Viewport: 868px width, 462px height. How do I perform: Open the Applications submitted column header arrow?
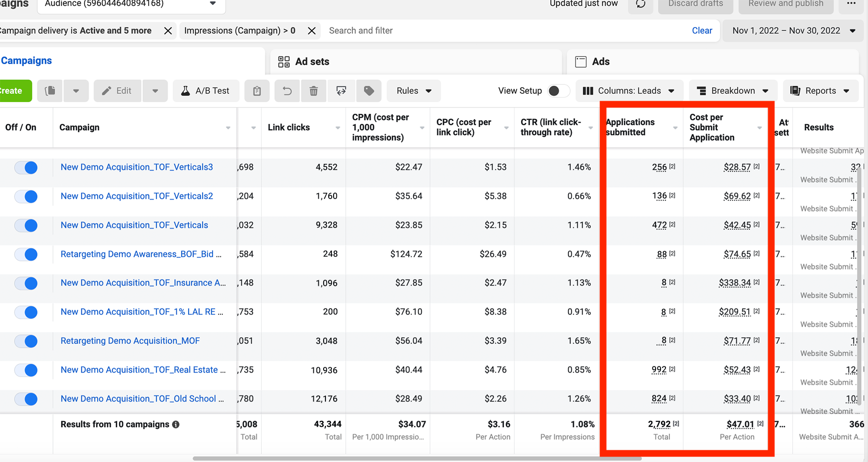point(675,128)
